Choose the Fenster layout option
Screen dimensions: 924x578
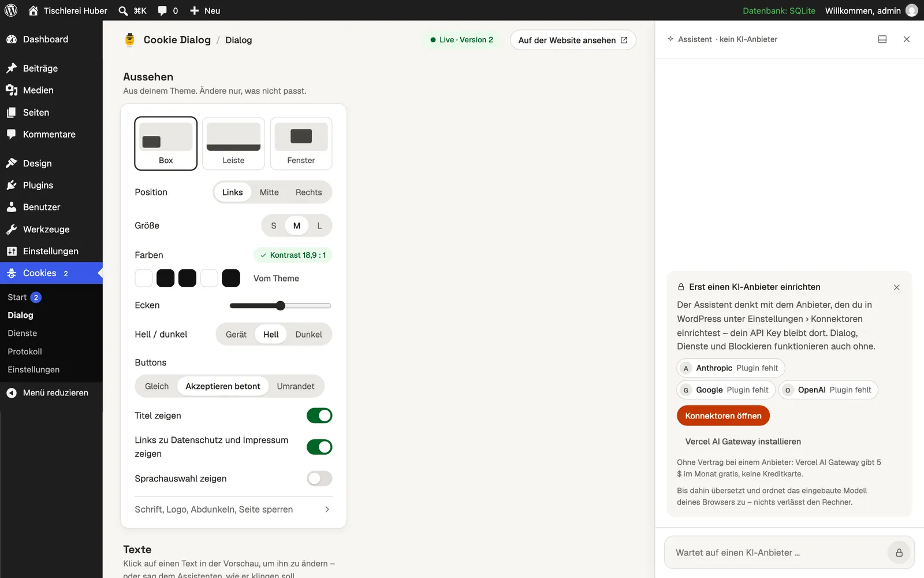(x=301, y=143)
